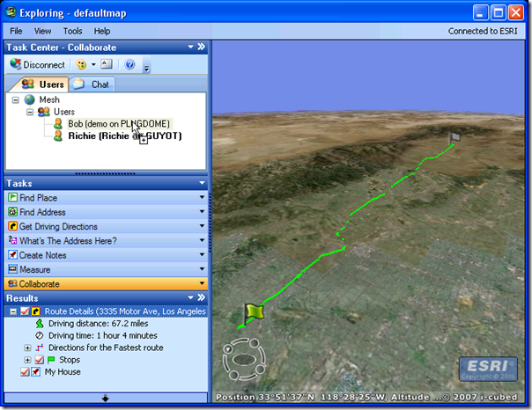Click the Connected to ESRI status
The width and height of the screenshot is (532, 410).
tap(483, 31)
